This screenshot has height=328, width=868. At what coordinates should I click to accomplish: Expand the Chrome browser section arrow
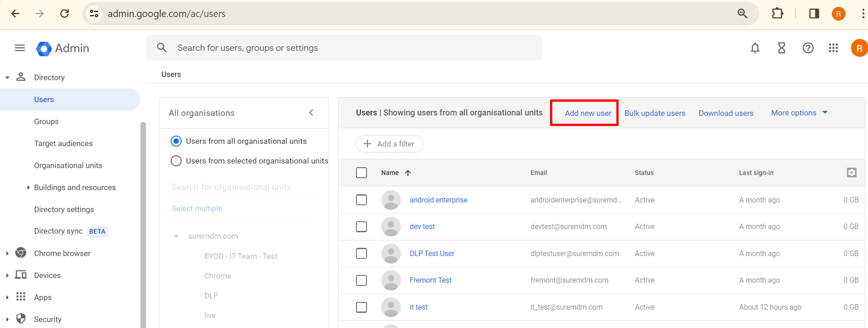[x=7, y=253]
